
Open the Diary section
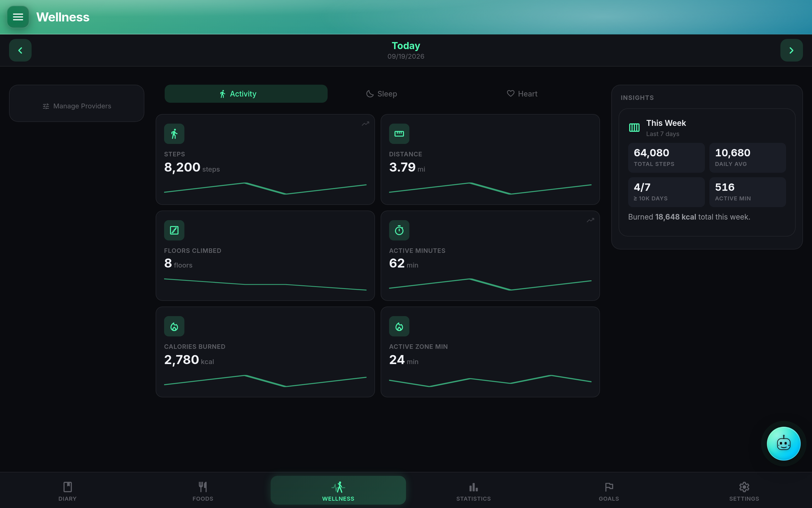point(68,491)
